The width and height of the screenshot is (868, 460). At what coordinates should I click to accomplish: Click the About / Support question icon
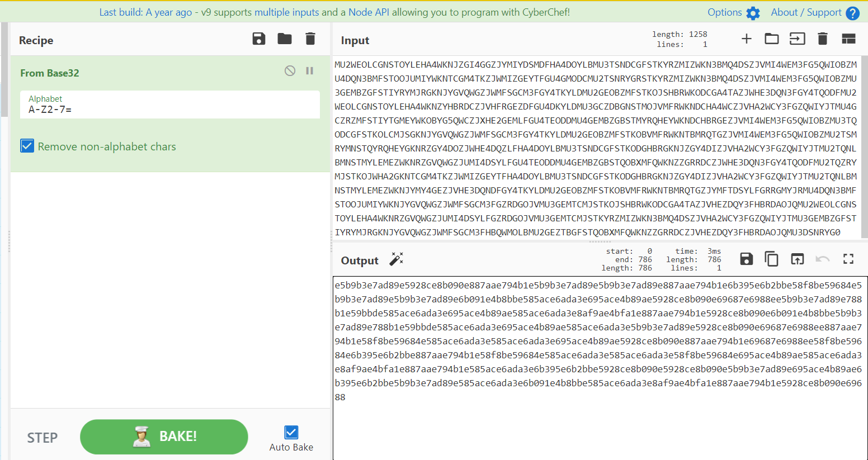click(x=852, y=13)
